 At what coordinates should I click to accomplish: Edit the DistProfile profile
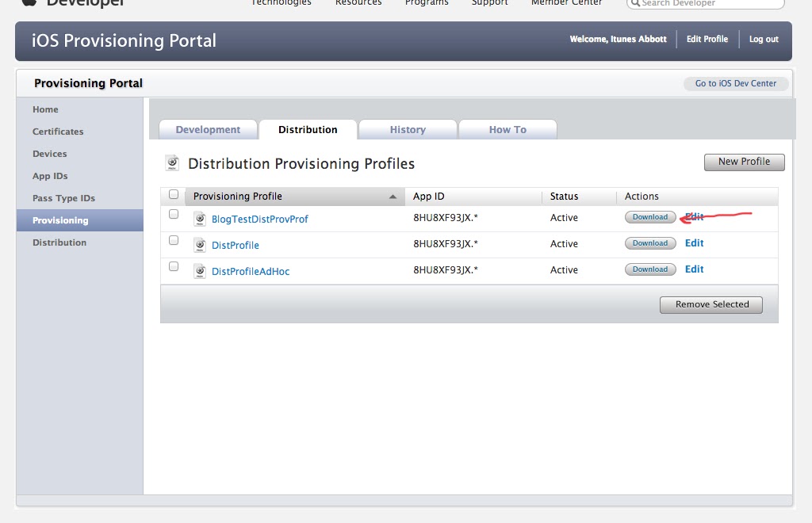(x=695, y=243)
